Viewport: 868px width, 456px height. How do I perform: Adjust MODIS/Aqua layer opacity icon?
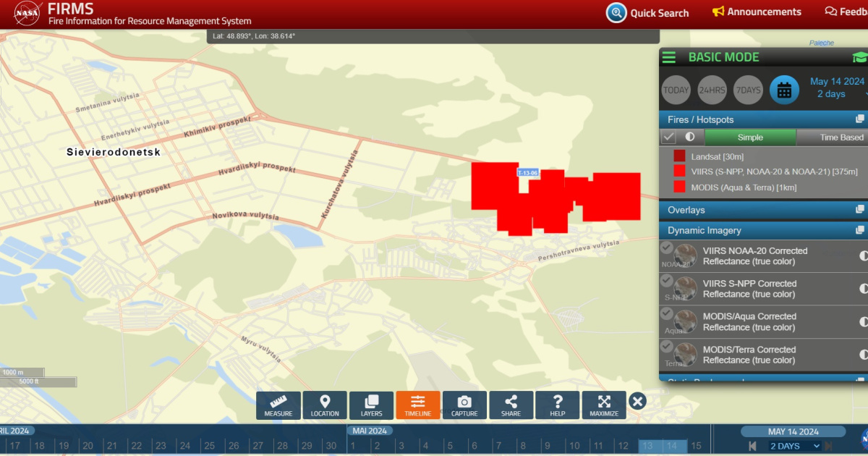[x=863, y=321]
